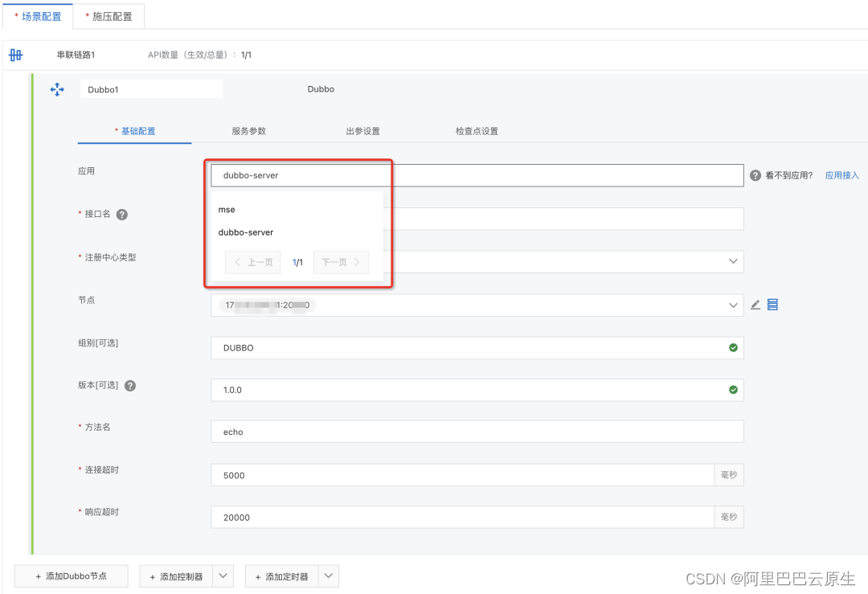868x594 pixels.
Task: Click the node address tag in 节点 field
Action: point(268,305)
